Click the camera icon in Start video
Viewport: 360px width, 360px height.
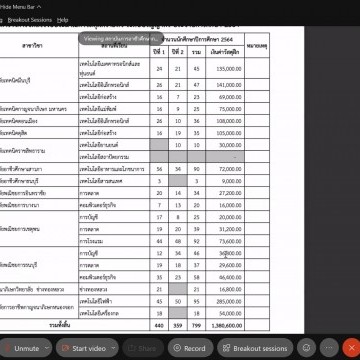(65, 348)
